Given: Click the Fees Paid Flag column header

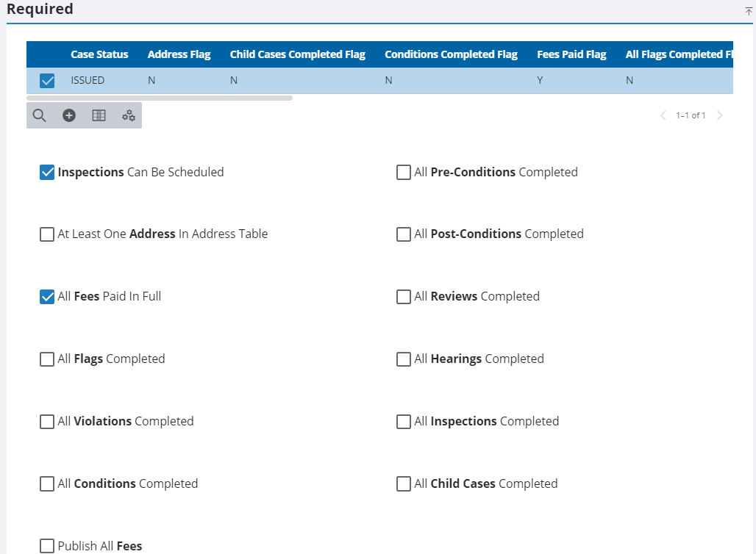Looking at the screenshot, I should coord(571,54).
